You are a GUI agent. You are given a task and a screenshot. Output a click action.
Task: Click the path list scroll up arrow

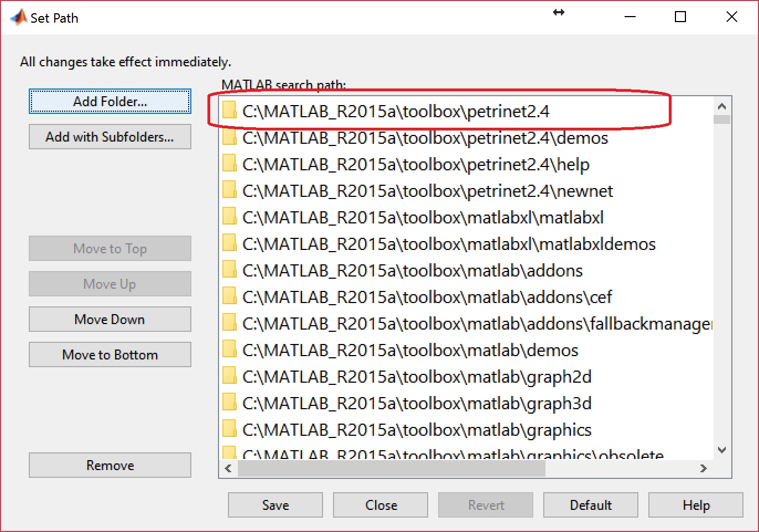721,106
